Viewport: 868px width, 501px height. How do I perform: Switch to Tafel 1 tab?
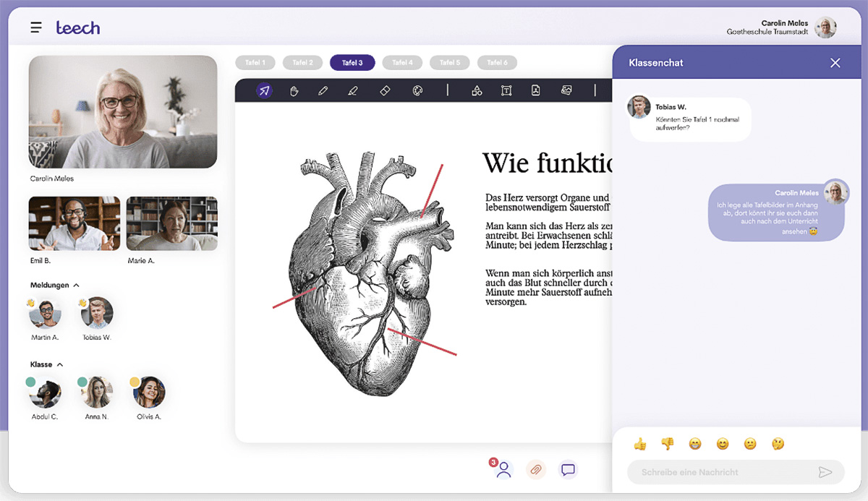255,63
